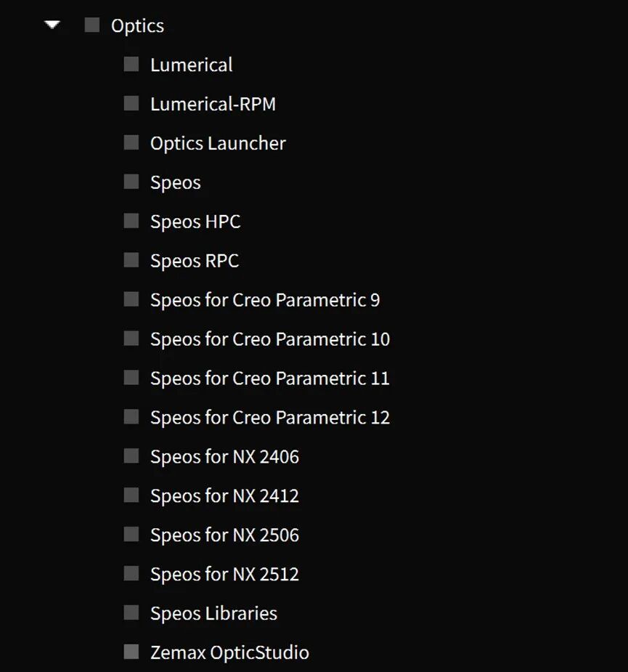
Task: Select the Speos label text
Action: 176,183
